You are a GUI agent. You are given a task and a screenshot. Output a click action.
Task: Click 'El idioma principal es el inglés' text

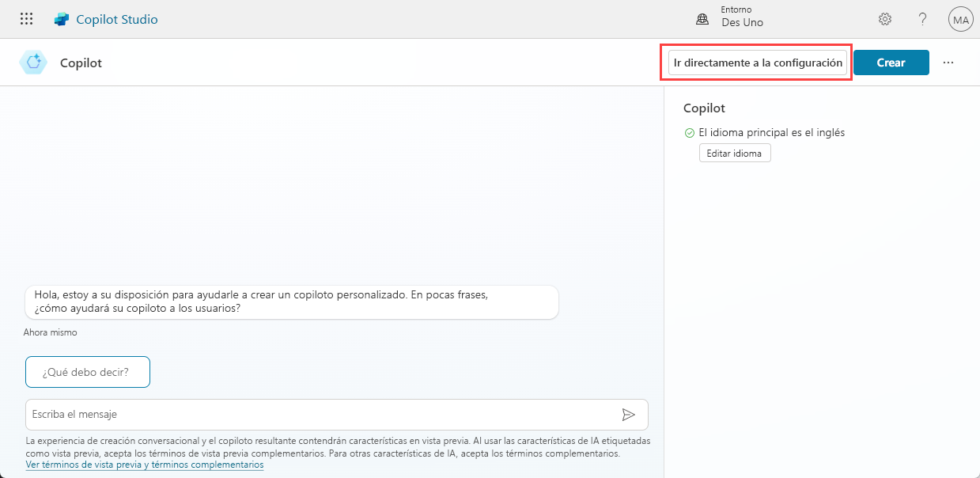[x=771, y=133]
